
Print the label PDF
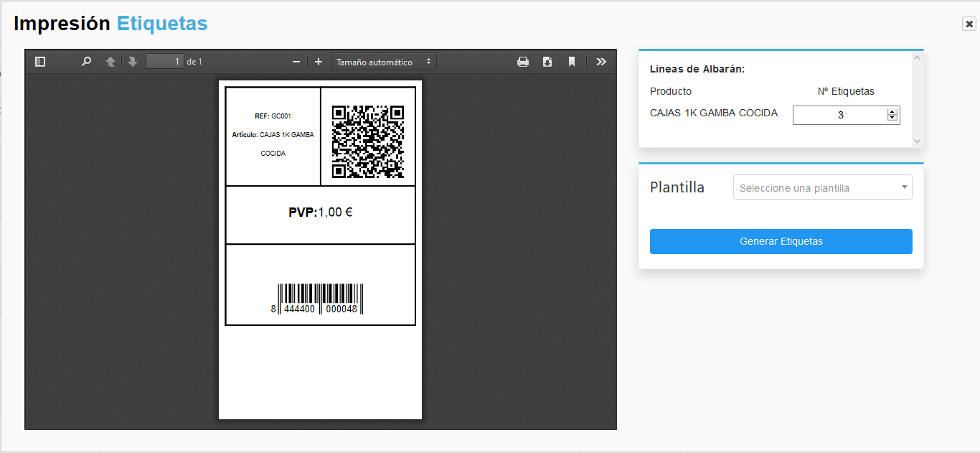pos(523,62)
